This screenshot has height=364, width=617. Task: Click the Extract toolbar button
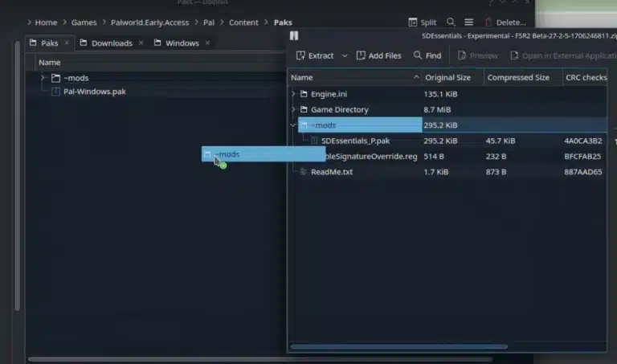pos(315,55)
